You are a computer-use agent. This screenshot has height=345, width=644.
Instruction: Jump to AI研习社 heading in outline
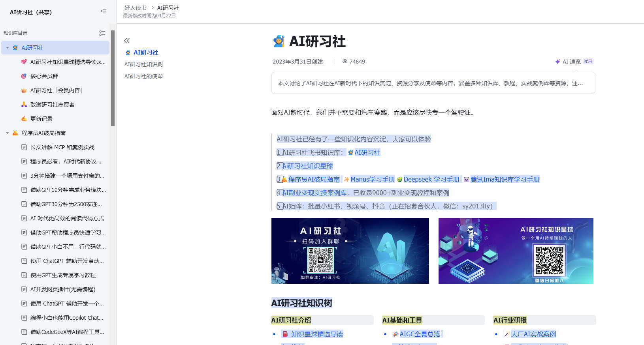click(x=146, y=52)
